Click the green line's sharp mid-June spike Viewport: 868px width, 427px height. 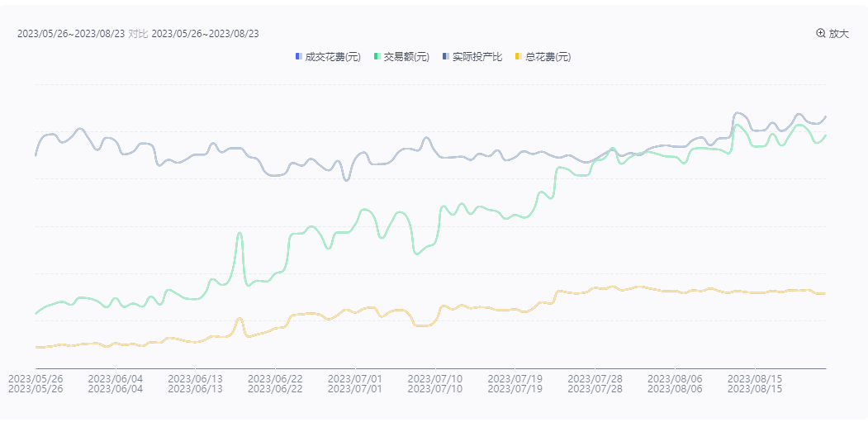pos(240,234)
